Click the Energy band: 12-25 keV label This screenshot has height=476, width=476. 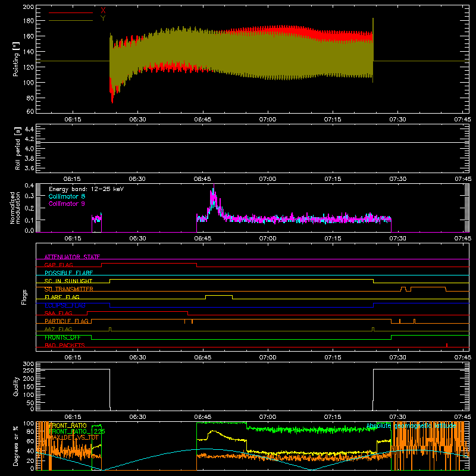tap(86, 189)
